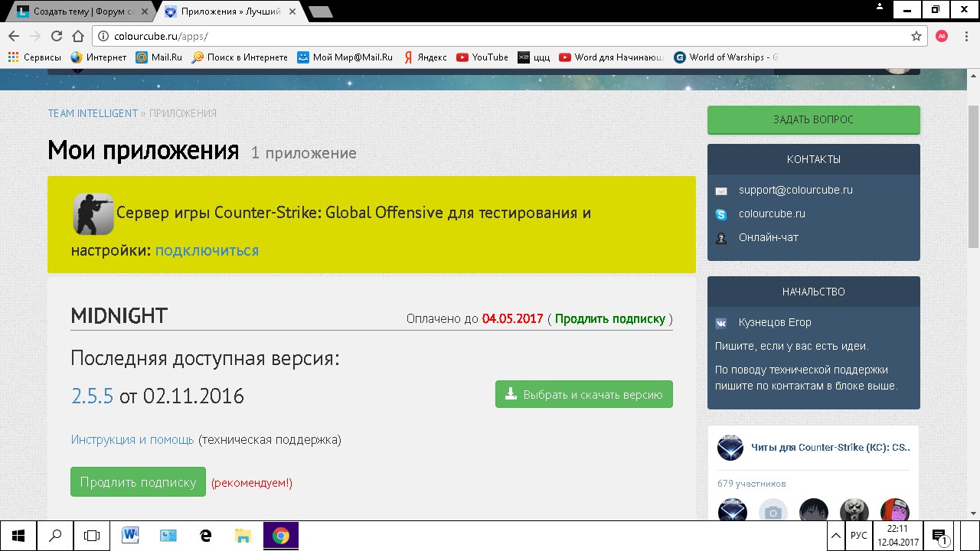Click Продлить подписку link next to expiry date
The height and width of the screenshot is (551, 980).
tap(610, 318)
